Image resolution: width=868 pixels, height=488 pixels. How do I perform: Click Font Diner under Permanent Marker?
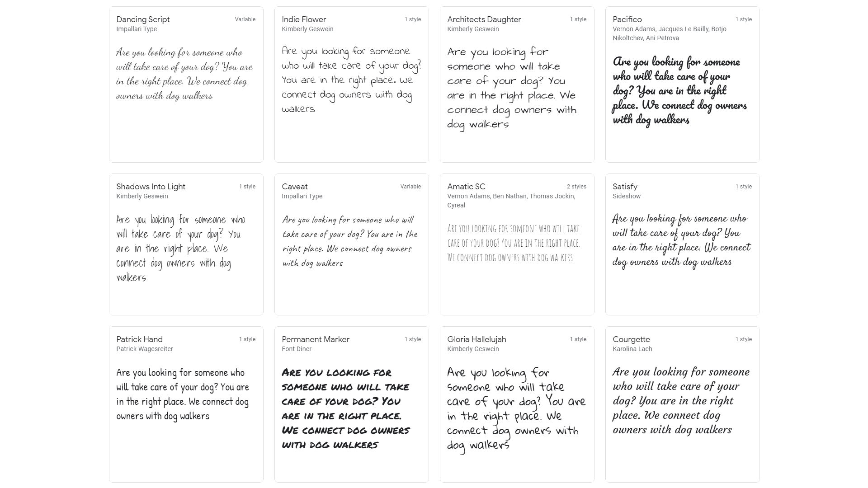coord(297,349)
